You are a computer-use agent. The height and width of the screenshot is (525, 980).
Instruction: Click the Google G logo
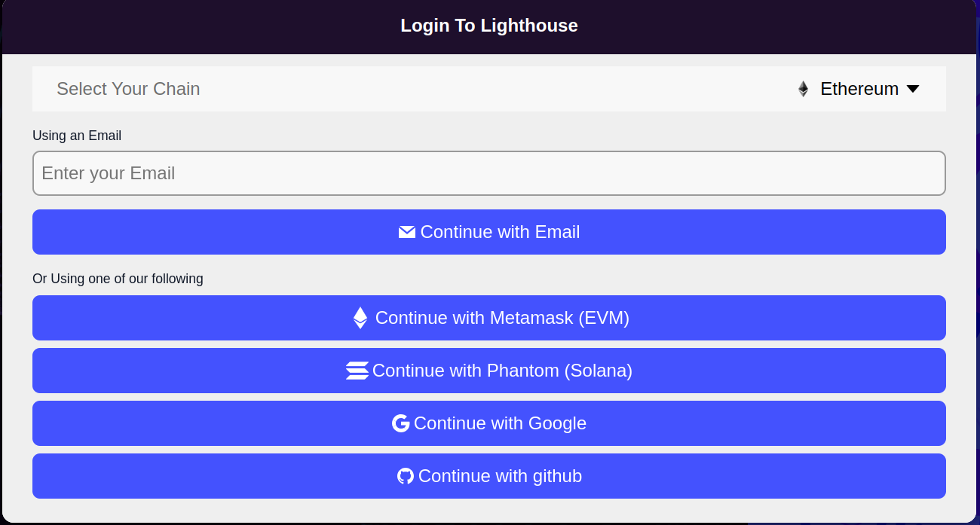(400, 423)
